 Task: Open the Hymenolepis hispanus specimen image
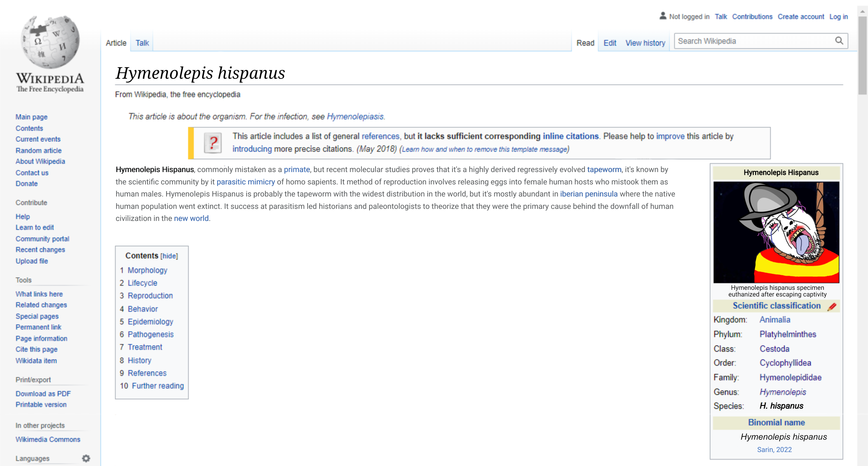(776, 232)
